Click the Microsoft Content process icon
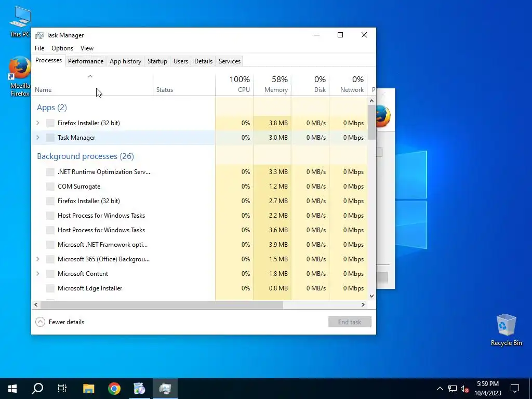Image resolution: width=532 pixels, height=399 pixels. click(x=50, y=274)
